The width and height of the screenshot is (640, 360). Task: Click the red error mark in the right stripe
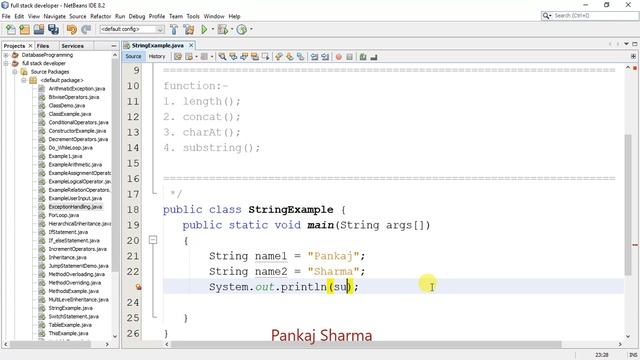635,245
